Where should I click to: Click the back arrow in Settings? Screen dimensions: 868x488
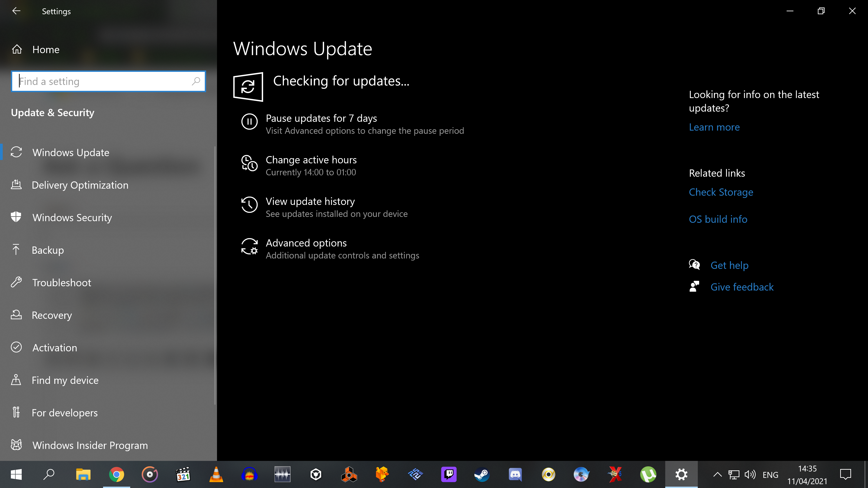tap(16, 11)
